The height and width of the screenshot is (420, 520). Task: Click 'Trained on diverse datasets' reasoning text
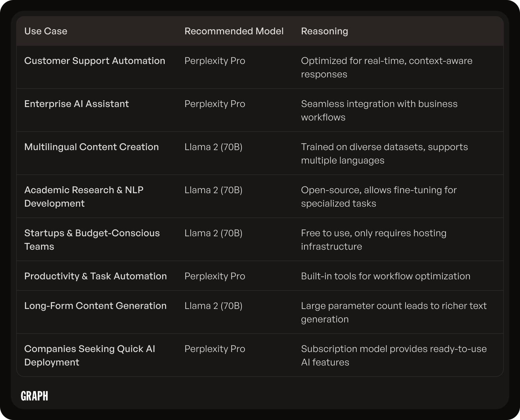click(x=384, y=153)
